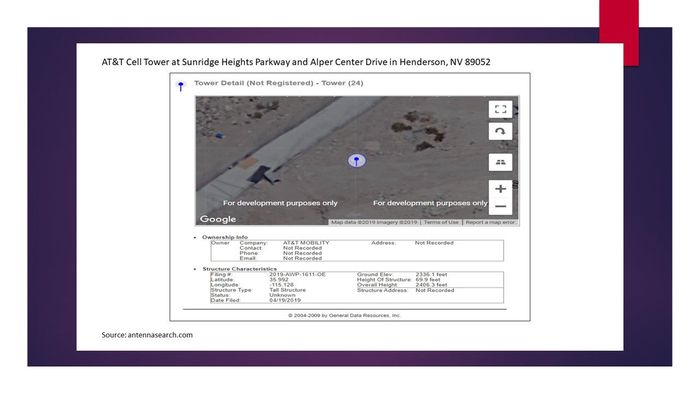Click the rotate map icon
The width and height of the screenshot is (700, 394).
tap(500, 132)
